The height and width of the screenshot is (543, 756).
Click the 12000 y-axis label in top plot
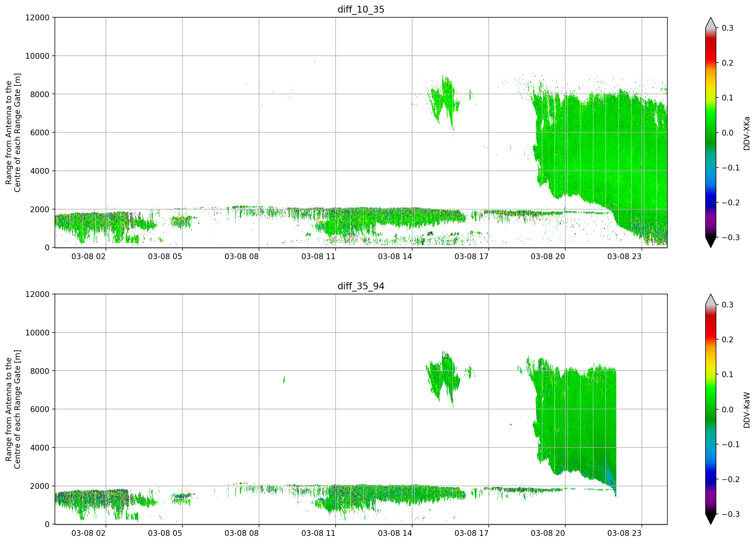[37, 17]
